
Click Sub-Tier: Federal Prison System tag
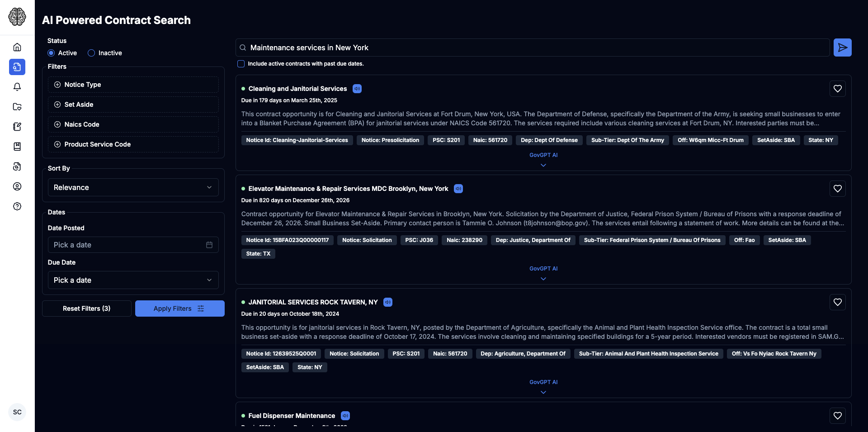tap(652, 240)
